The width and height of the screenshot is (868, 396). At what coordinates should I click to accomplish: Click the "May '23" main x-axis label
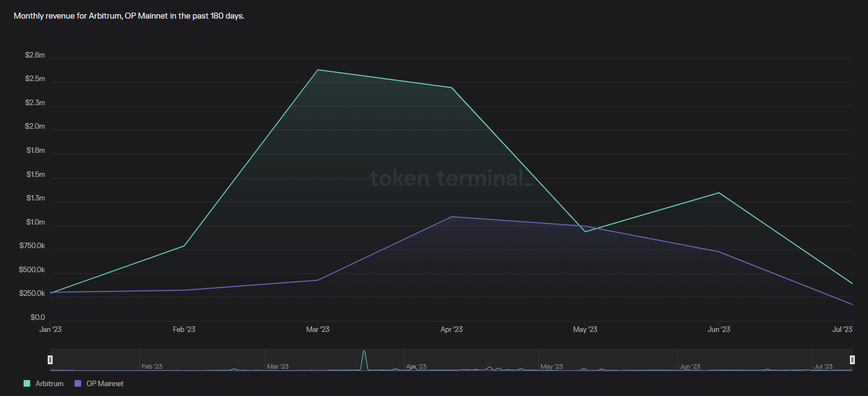(x=585, y=329)
